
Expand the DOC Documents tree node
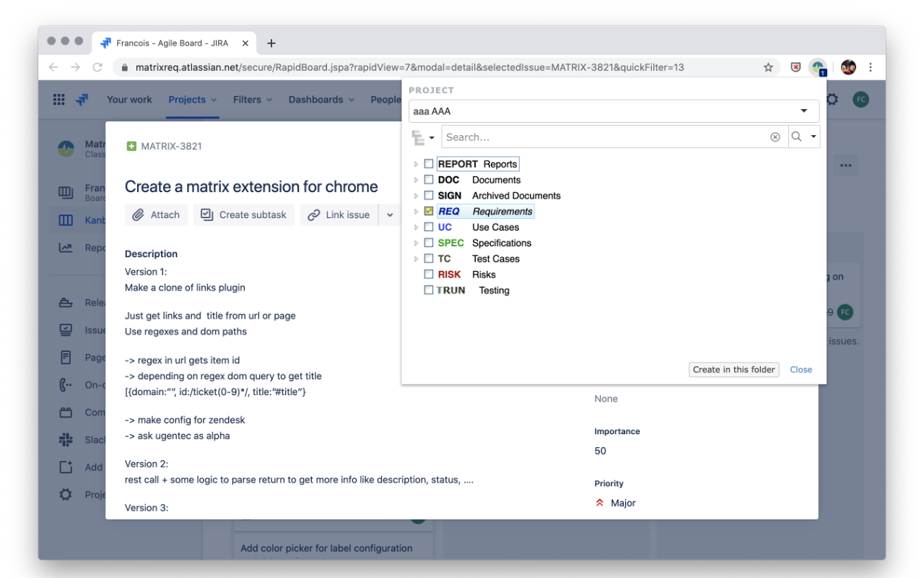(416, 180)
